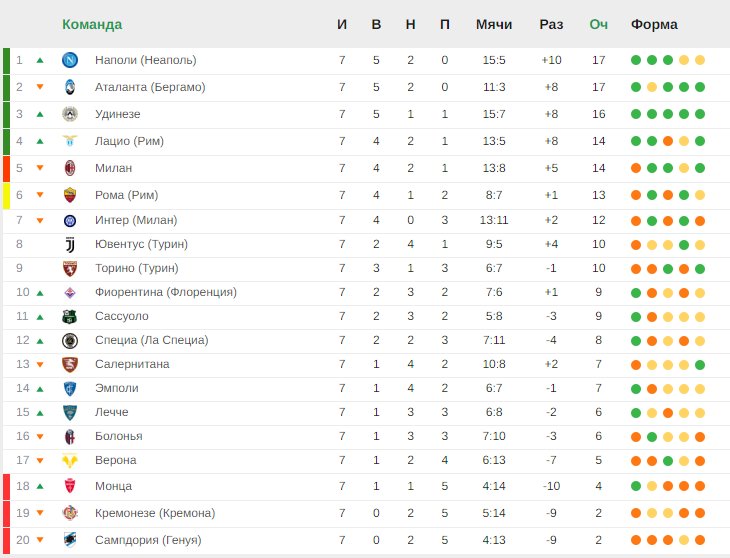Sort by the Мячи goals header
The width and height of the screenshot is (730, 558).
[x=493, y=24]
